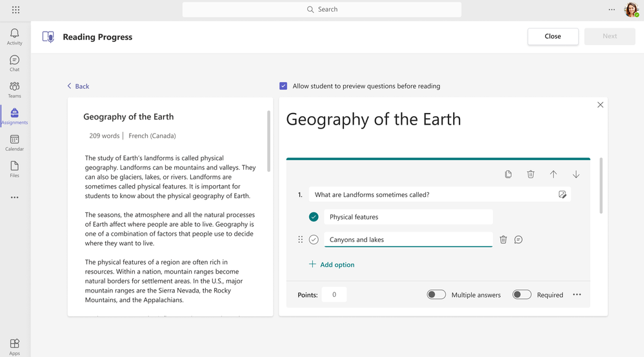The width and height of the screenshot is (644, 357).
Task: Open Calendar from the sidebar
Action: [x=14, y=143]
